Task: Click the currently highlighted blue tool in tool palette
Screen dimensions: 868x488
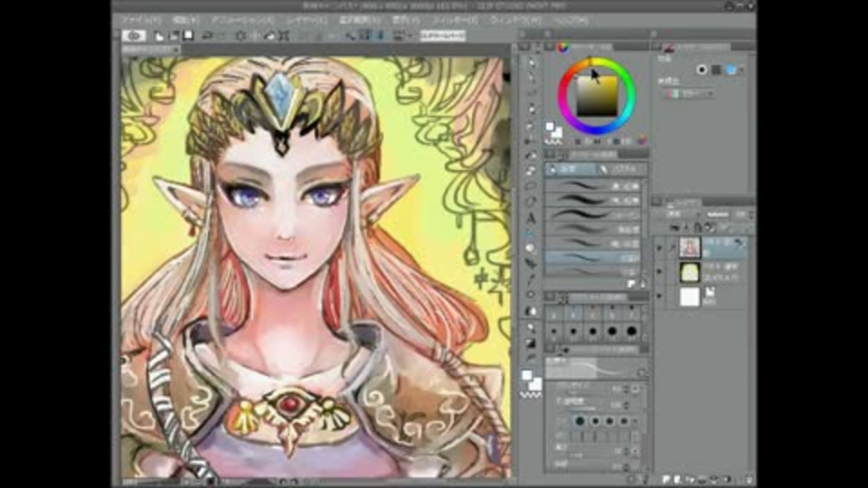Action: tap(531, 233)
